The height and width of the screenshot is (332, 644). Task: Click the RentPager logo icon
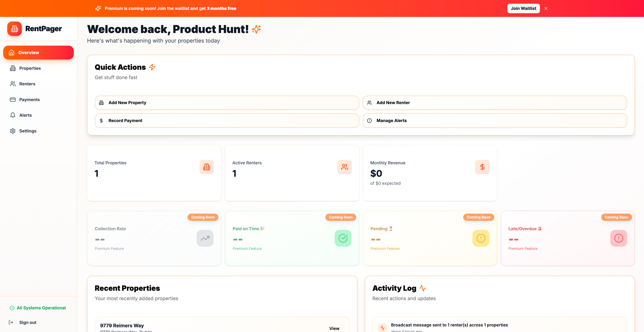point(14,29)
